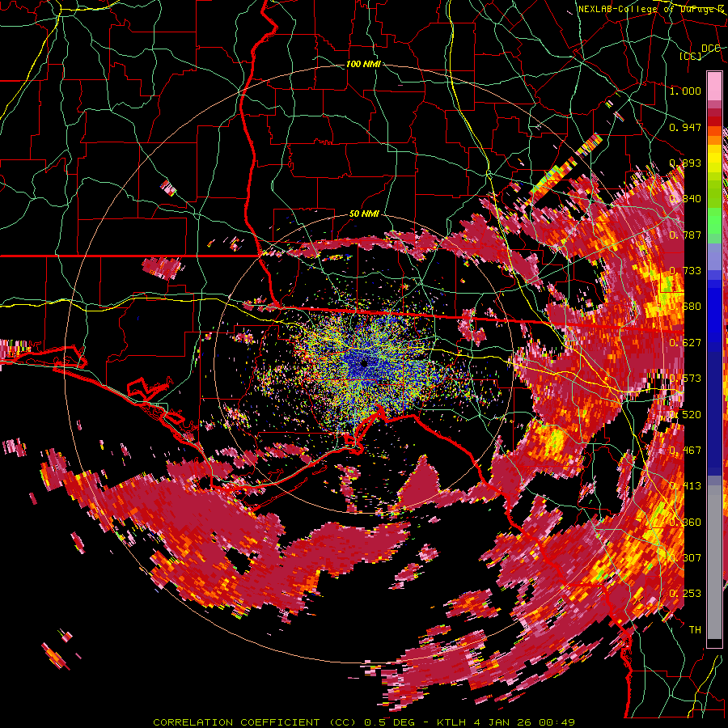This screenshot has width=728, height=728.
Task: Click the "100 NMI" range ring label
Action: pos(363,64)
